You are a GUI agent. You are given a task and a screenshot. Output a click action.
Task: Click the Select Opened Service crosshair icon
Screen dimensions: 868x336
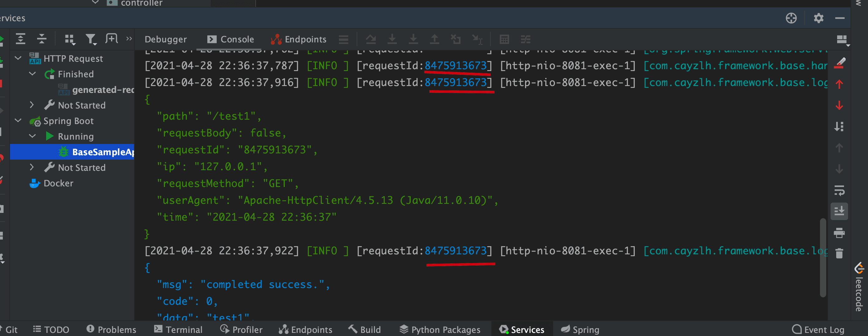point(791,18)
